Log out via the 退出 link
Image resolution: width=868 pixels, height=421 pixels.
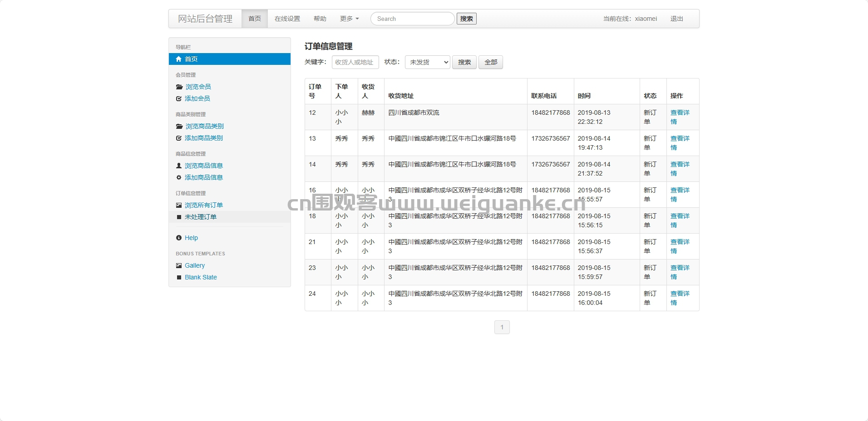pyautogui.click(x=676, y=19)
